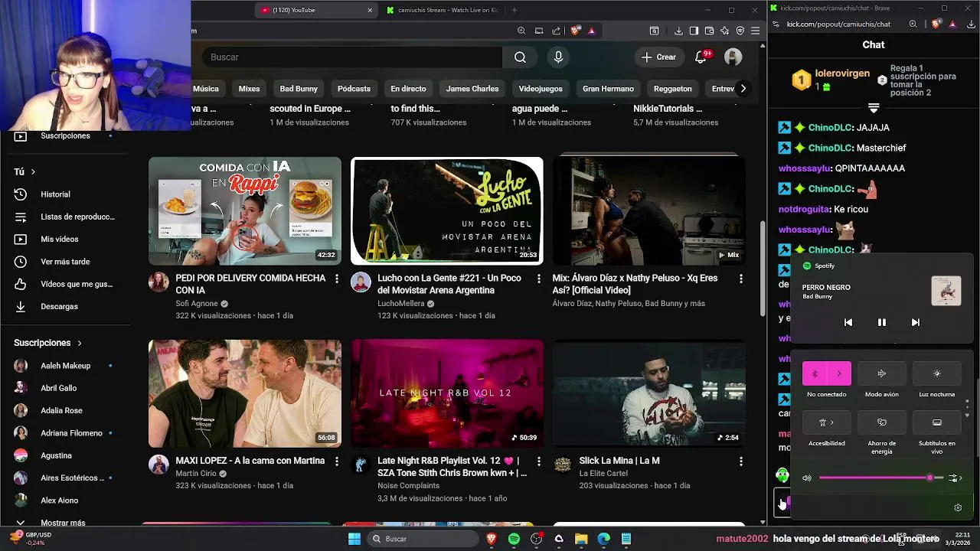Viewport: 980px width, 551px height.
Task: Open options menu for Lucho con La Gente video
Action: click(x=538, y=279)
